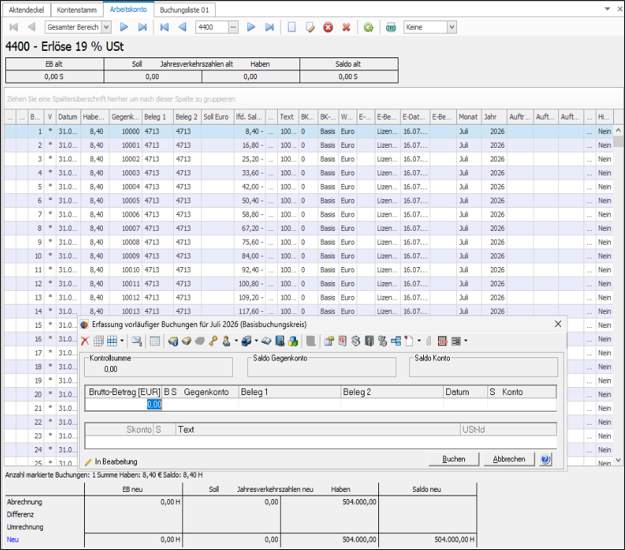625x550 pixels.
Task: Click the green printer icon in main toolbar
Action: [x=391, y=27]
